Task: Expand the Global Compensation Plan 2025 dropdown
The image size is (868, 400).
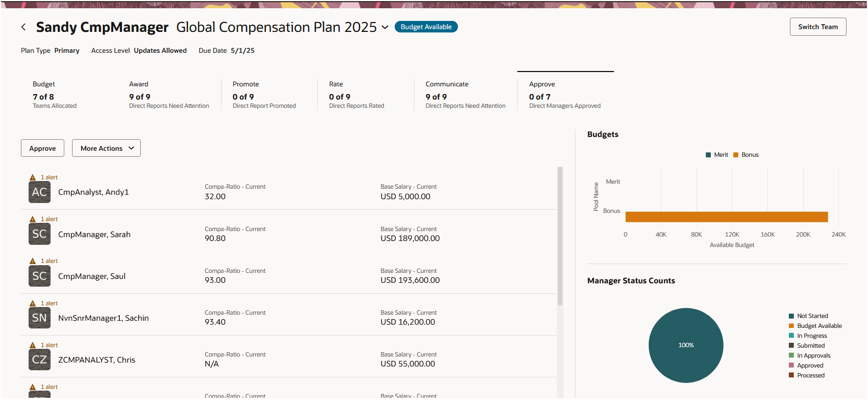Action: point(385,28)
